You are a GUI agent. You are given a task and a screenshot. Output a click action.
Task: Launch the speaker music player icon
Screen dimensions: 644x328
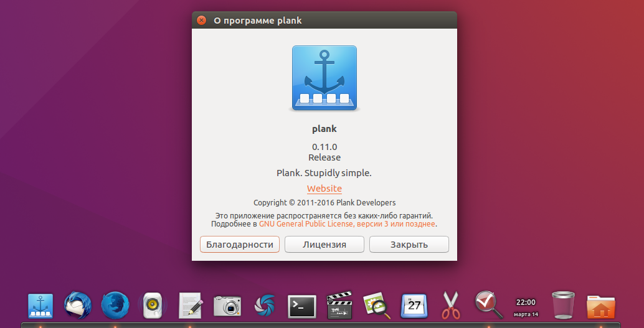153,306
